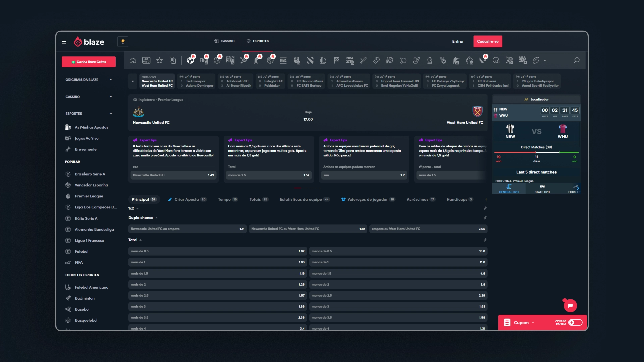Viewport: 644px width, 362px height.
Task: Select the baseball bat sport icon
Action: (363, 60)
